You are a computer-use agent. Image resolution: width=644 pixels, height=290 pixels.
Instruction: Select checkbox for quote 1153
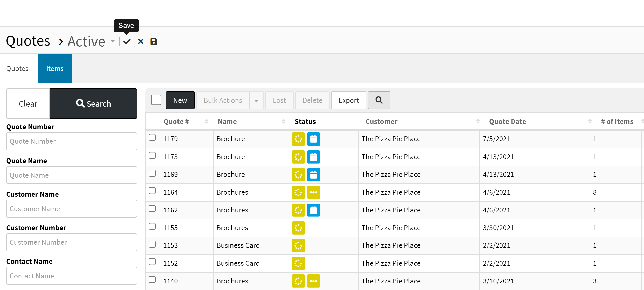[152, 244]
